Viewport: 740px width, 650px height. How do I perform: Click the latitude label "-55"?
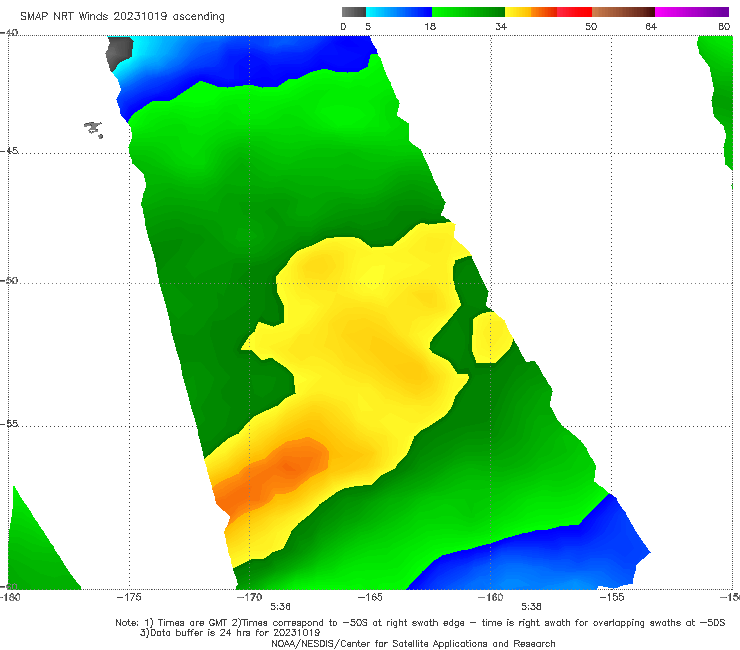(x=9, y=423)
